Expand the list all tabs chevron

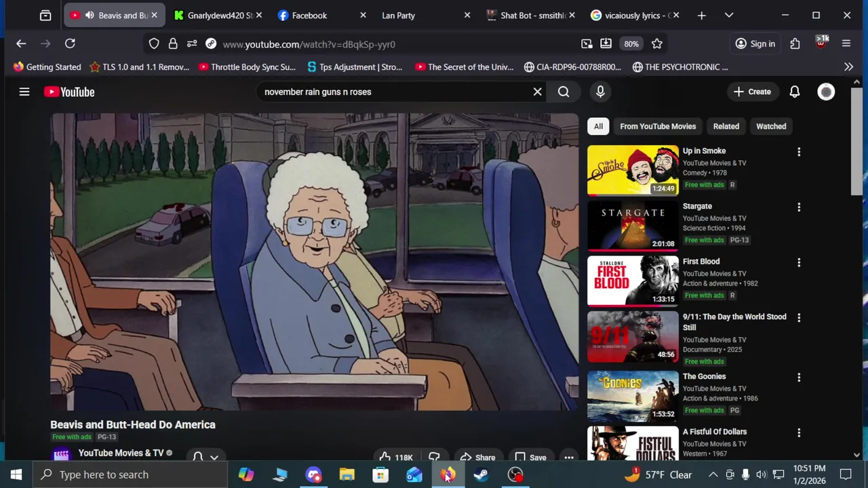click(729, 15)
